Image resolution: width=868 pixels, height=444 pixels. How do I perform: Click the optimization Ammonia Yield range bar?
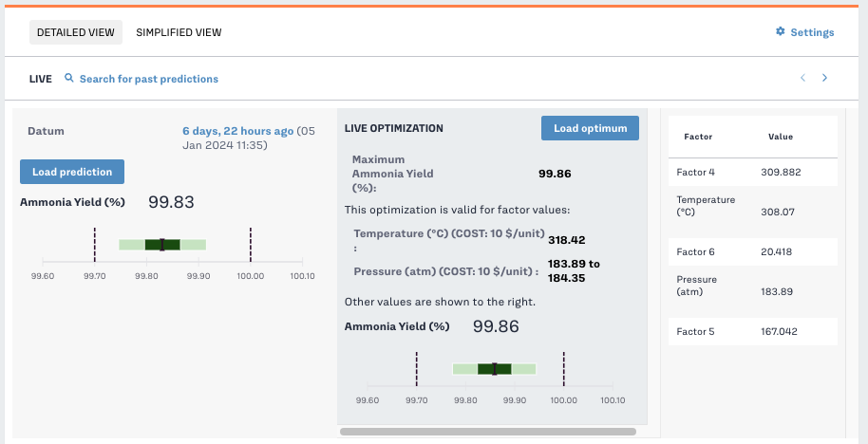point(494,369)
